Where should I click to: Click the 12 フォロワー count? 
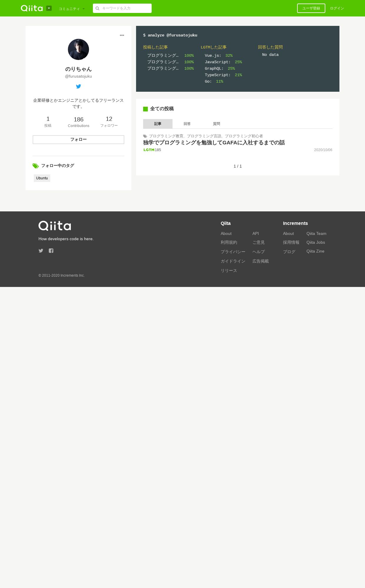(109, 122)
